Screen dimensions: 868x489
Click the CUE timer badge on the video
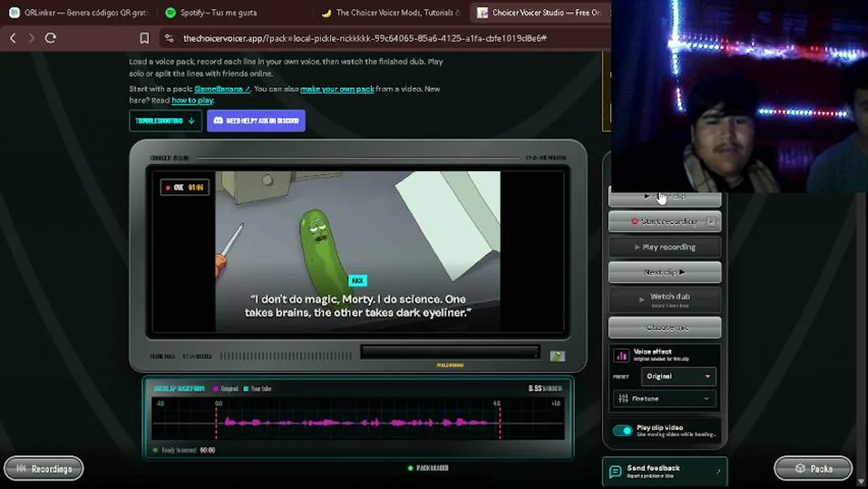tap(185, 187)
